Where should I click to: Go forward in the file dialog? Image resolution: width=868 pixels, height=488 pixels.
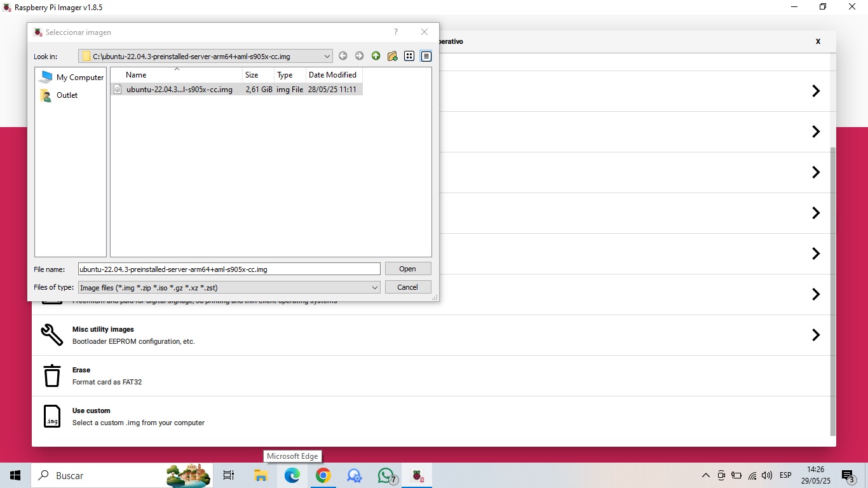(359, 56)
